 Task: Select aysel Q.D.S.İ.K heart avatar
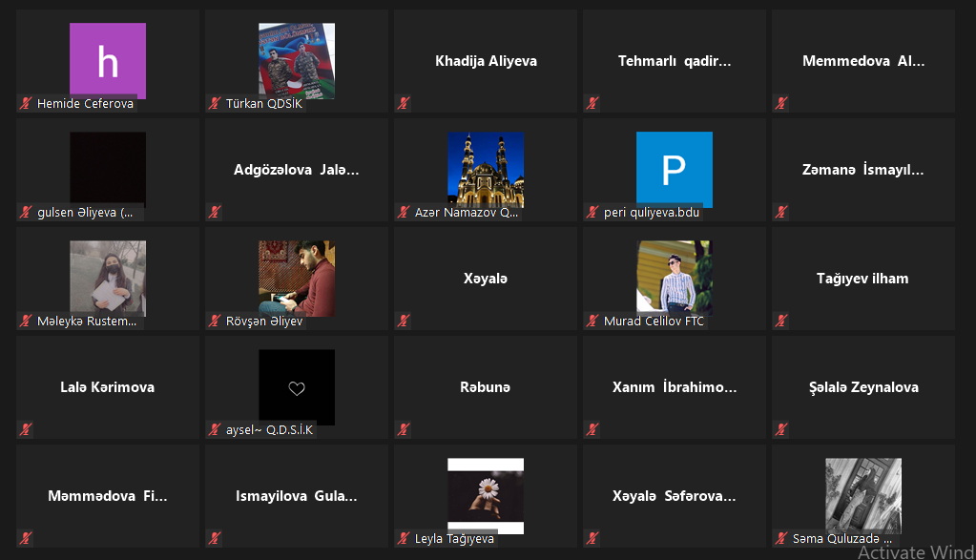point(297,387)
